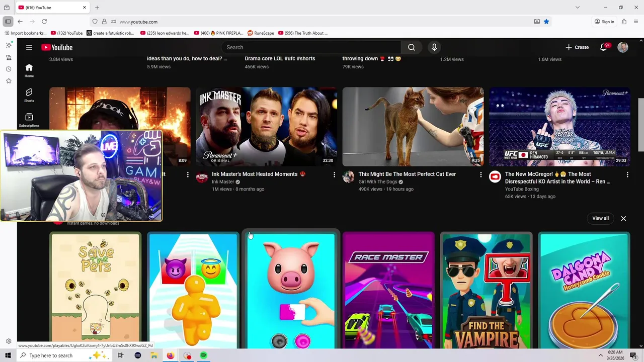Open the Ren Hiramoto UFC video thumbnail
Image resolution: width=644 pixels, height=362 pixels.
[x=559, y=127]
